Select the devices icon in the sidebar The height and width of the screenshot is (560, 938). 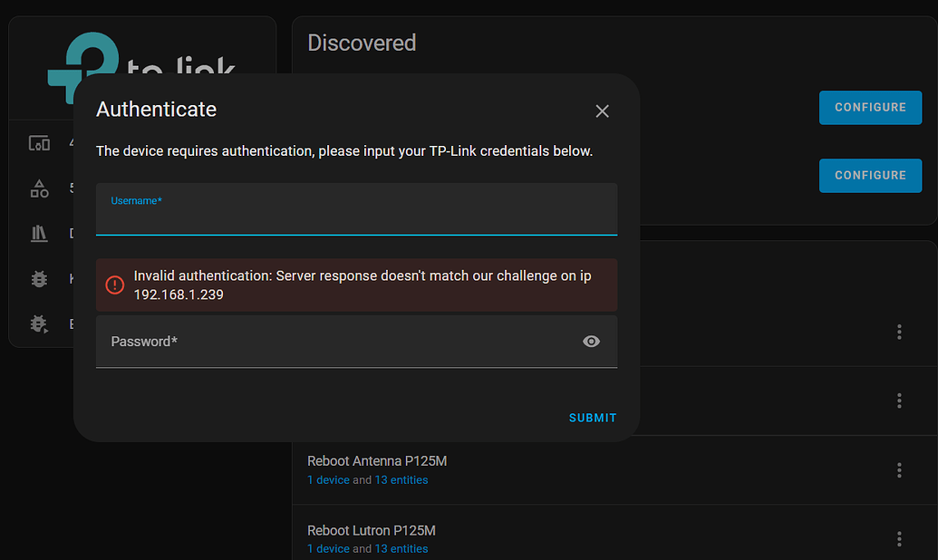click(39, 143)
